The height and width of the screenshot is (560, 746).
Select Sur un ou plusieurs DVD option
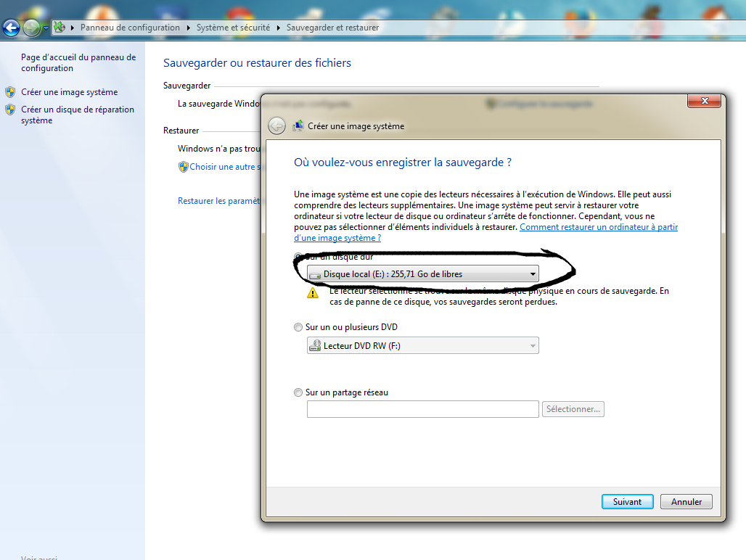click(298, 327)
